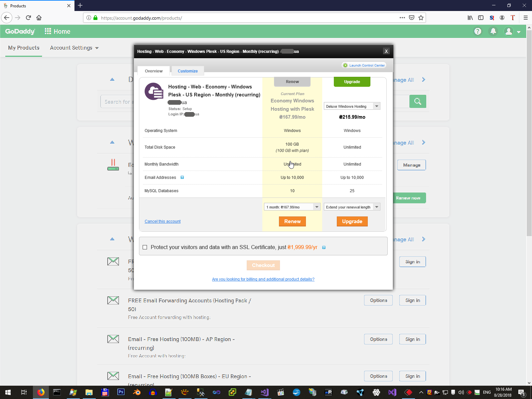532x399 pixels.
Task: Click the Checkout button
Action: click(263, 265)
